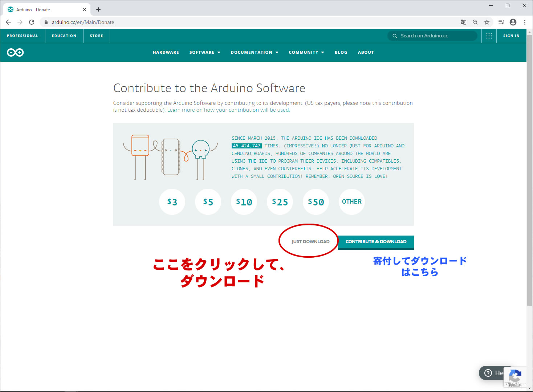Click the browser forward arrow
This screenshot has height=392, width=533.
coord(20,22)
